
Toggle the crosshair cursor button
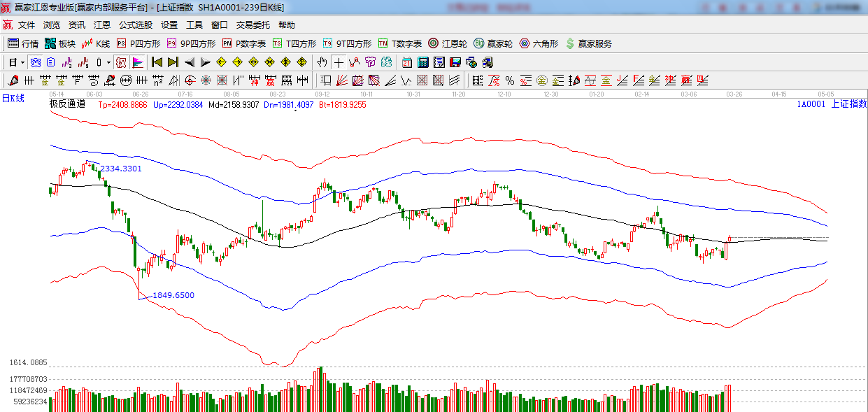(x=339, y=62)
